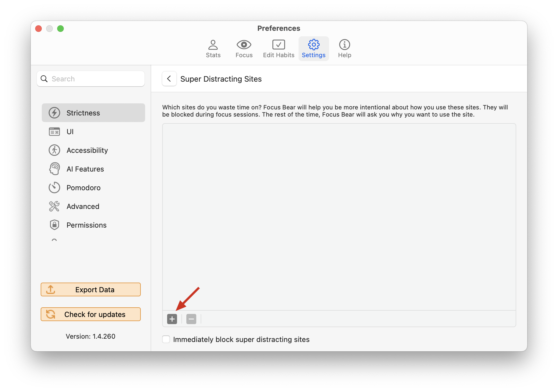Click the Check for updates button
Viewport: 558px width, 392px height.
point(91,314)
